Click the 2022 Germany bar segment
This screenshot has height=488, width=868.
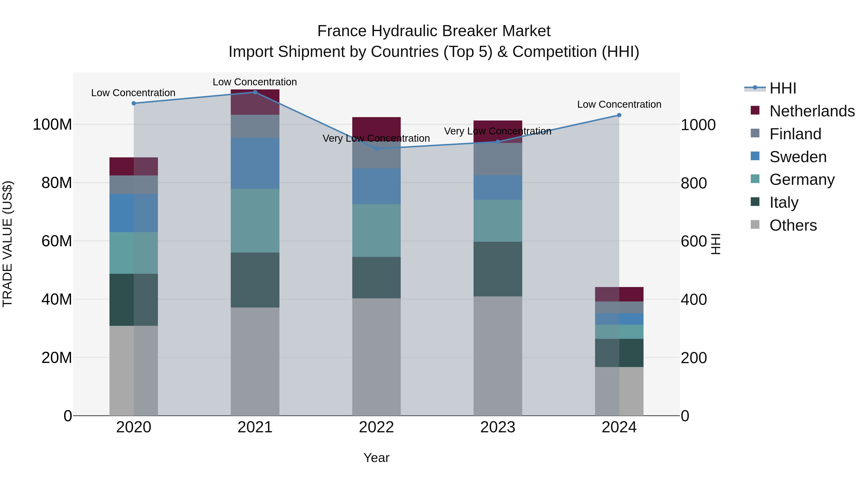376,230
